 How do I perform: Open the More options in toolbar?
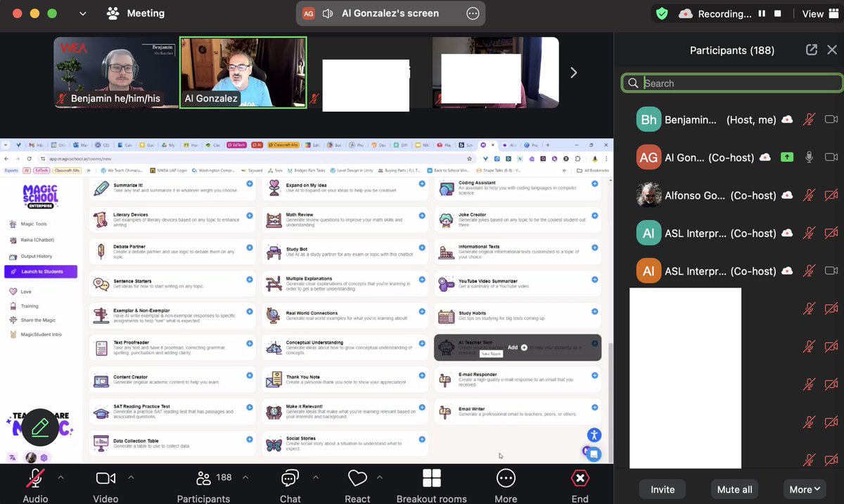click(506, 485)
